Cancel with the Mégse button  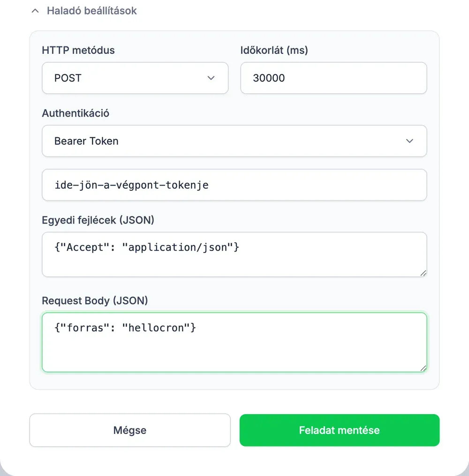130,430
